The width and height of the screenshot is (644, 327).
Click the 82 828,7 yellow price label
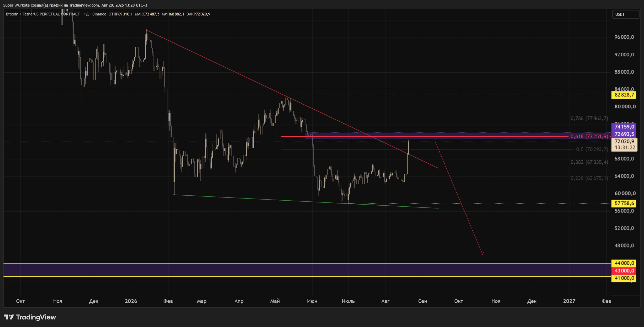pyautogui.click(x=624, y=95)
